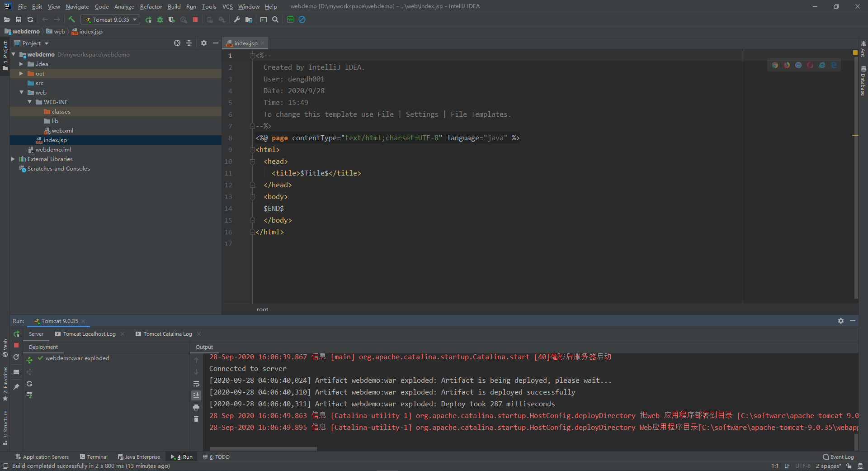
Task: Click the Search Everywhere magnifier icon
Action: (275, 19)
